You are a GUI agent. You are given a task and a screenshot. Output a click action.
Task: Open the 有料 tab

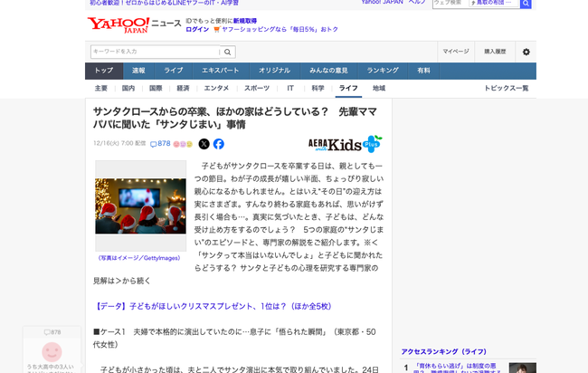423,71
